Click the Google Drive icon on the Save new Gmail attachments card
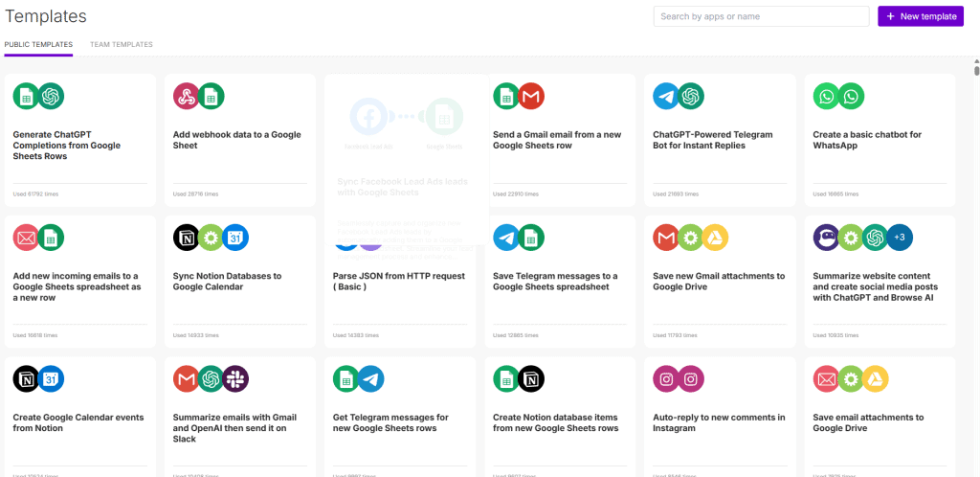This screenshot has height=477, width=980. 716,238
